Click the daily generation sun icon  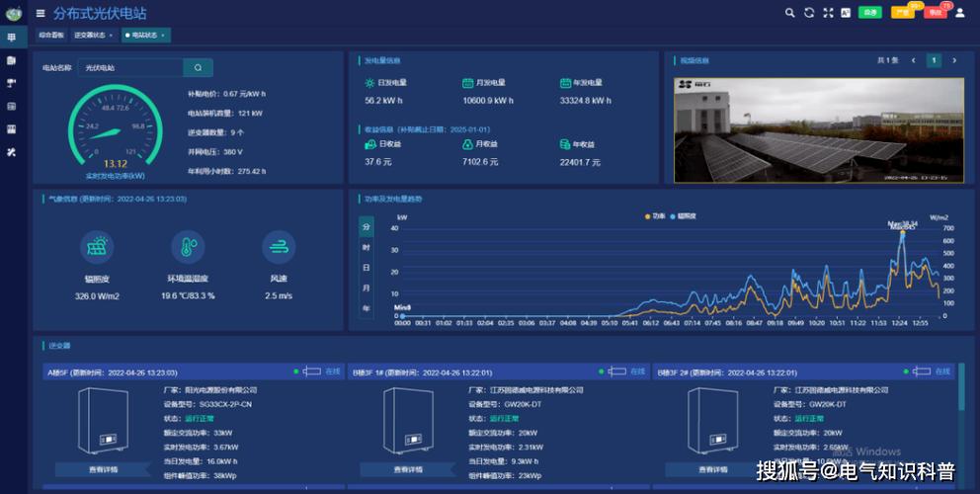(x=369, y=83)
